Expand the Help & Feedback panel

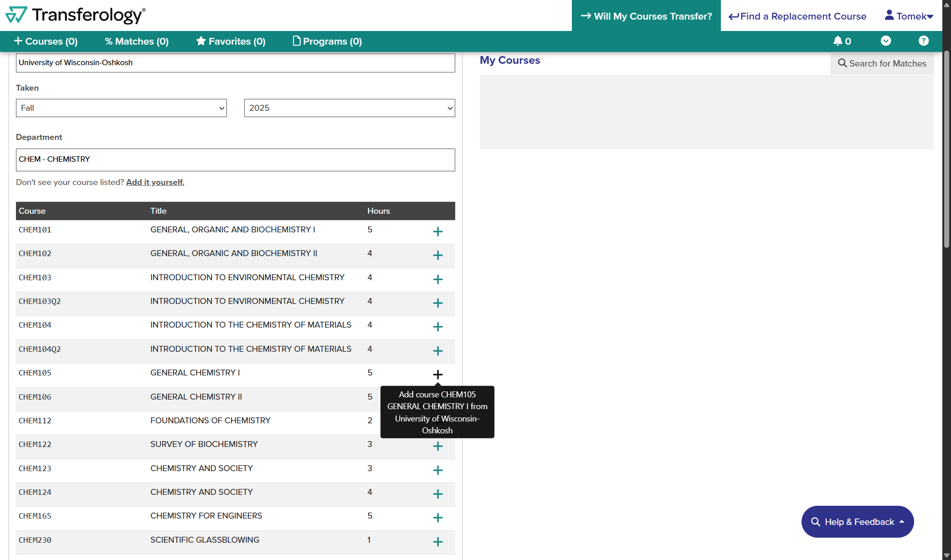[x=857, y=522]
